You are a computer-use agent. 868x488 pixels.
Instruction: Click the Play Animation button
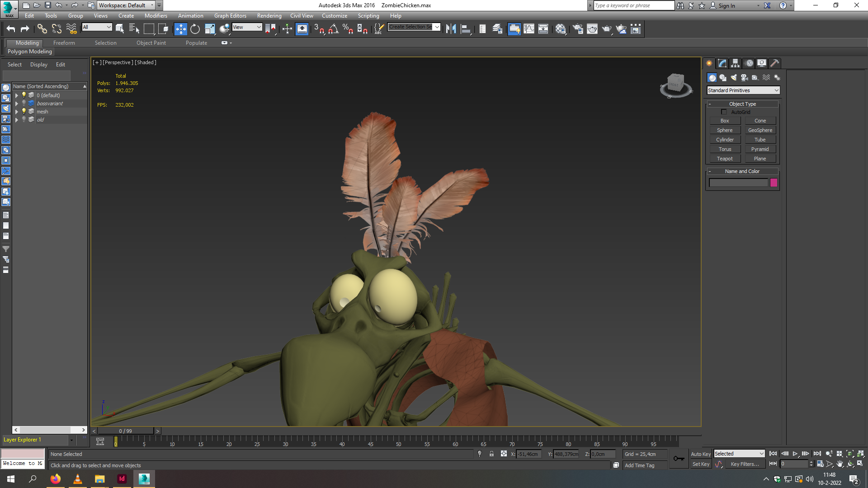(x=795, y=454)
